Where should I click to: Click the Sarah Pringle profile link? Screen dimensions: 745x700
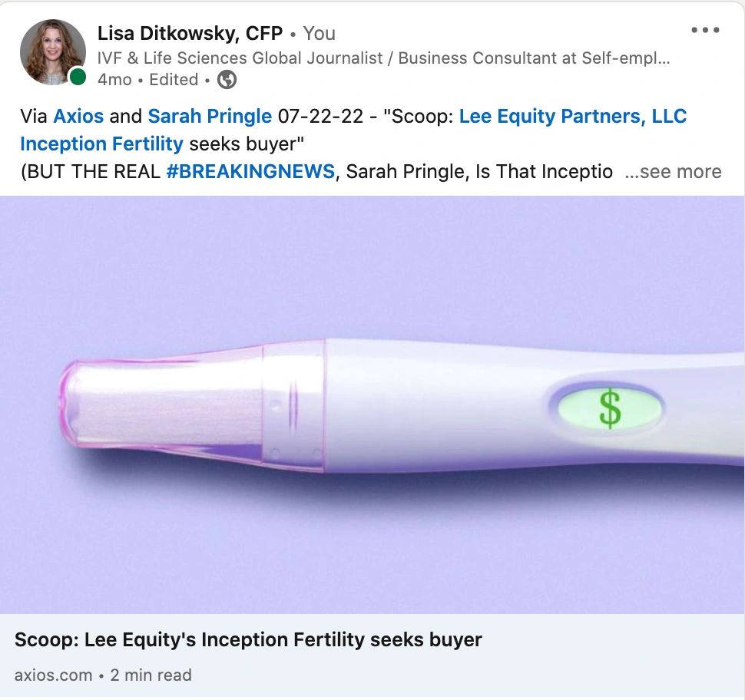[210, 116]
